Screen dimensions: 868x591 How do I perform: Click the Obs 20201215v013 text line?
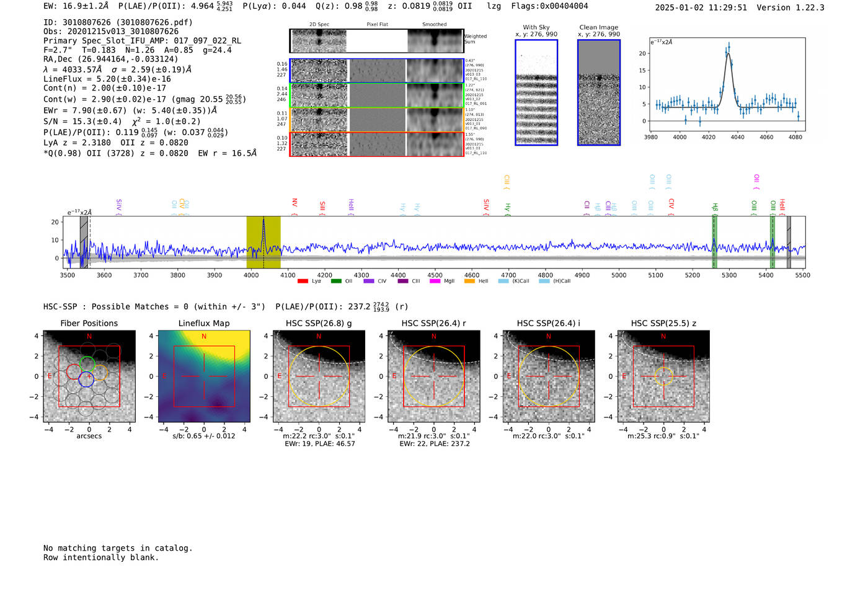click(x=111, y=32)
